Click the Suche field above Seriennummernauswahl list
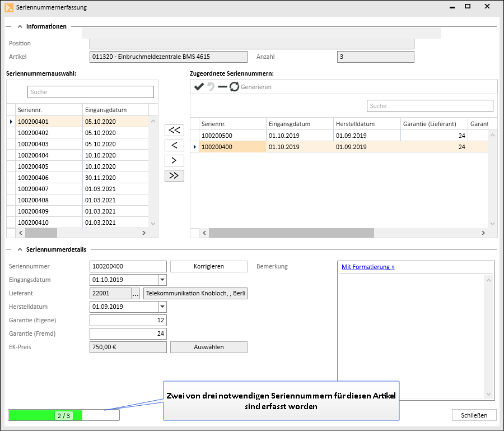504x431 pixels. [x=90, y=92]
